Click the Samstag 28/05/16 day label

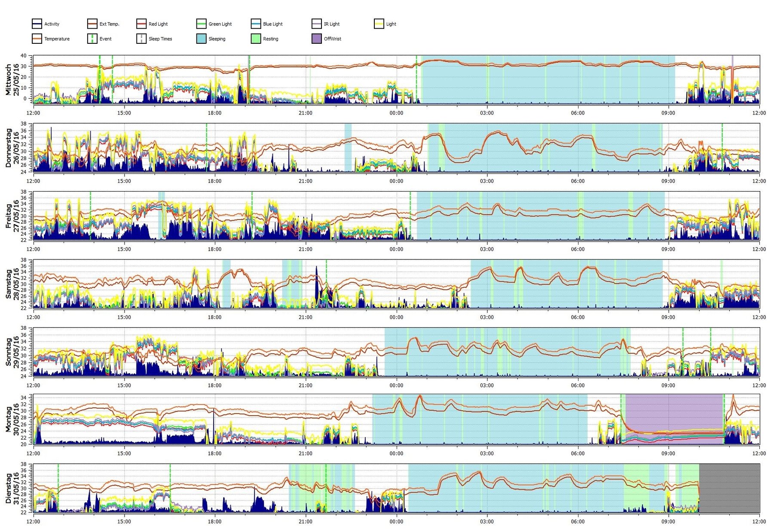coord(12,284)
